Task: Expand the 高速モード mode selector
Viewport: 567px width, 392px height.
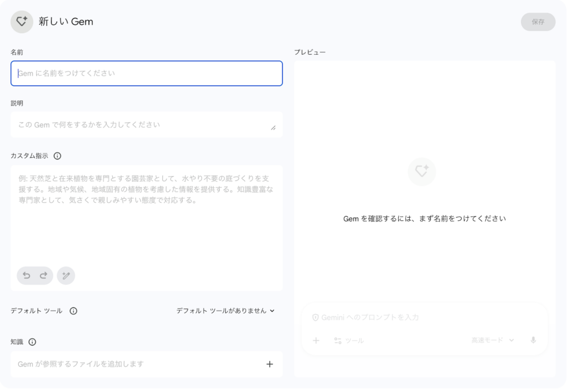Action: pyautogui.click(x=492, y=341)
